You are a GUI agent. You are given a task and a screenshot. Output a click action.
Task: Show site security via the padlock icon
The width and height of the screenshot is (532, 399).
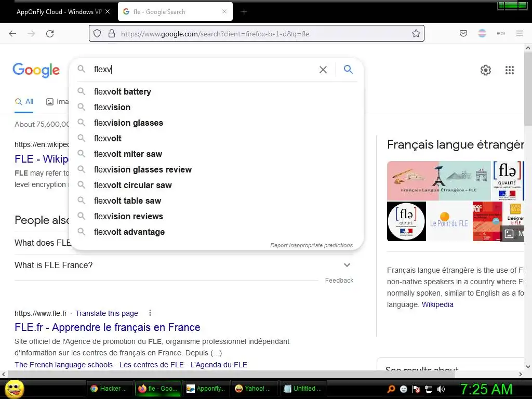click(x=112, y=34)
